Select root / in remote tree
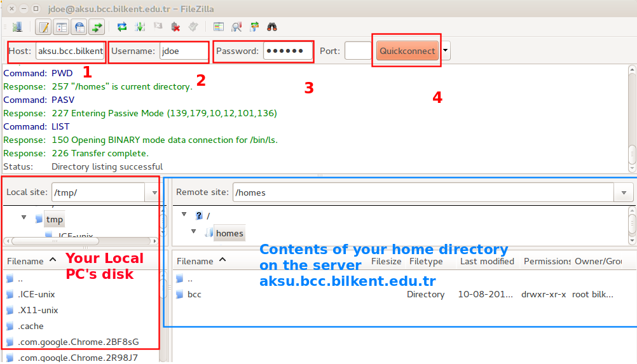Viewport: 637px width, 364px height. coord(209,216)
